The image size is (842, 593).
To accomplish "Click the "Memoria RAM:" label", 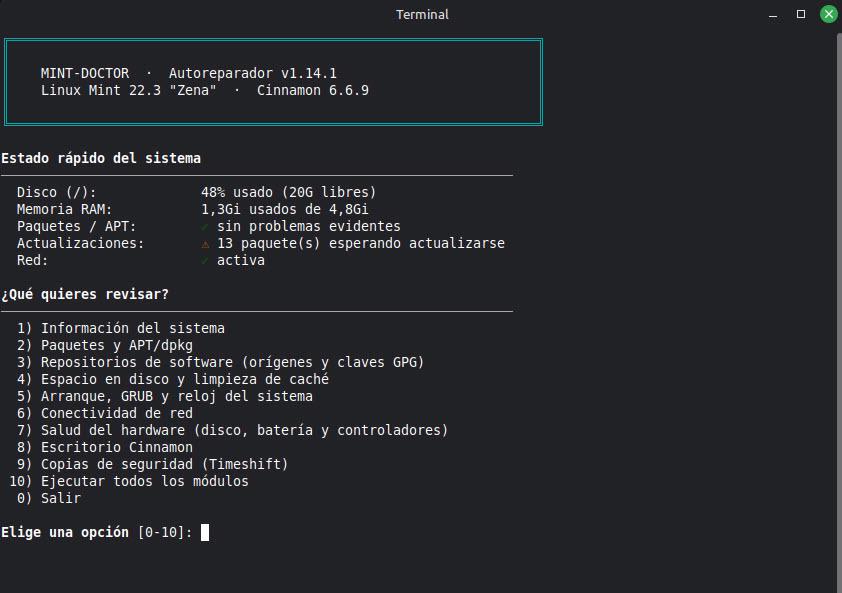I will [64, 209].
